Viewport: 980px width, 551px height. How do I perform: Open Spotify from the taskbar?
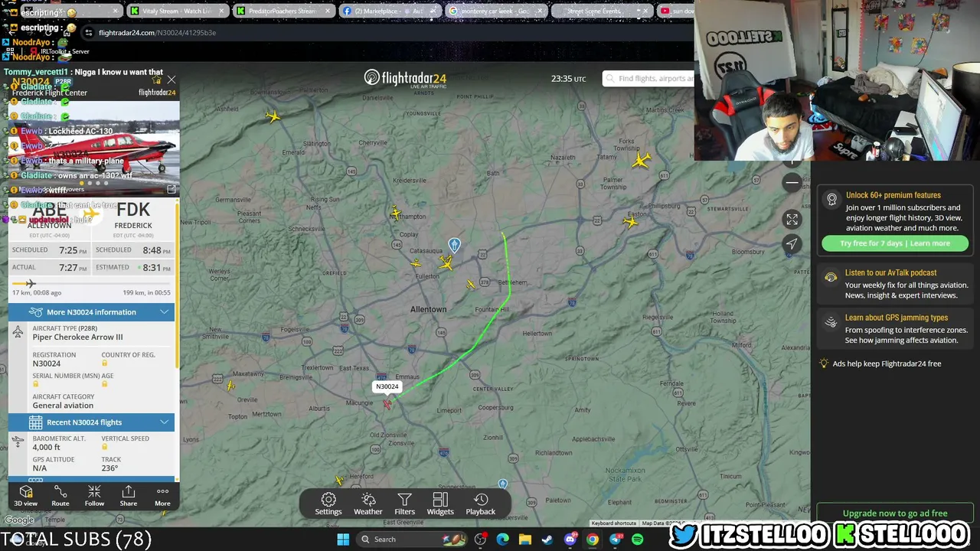click(638, 540)
